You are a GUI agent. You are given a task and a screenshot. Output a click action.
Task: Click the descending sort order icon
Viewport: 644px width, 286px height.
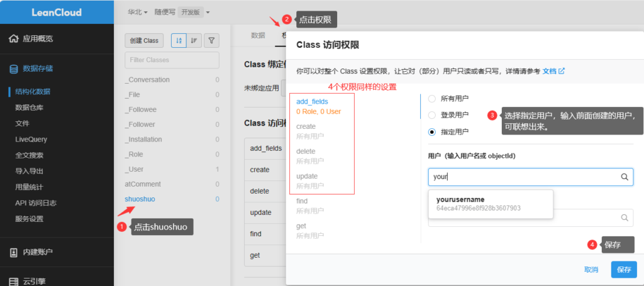tap(195, 40)
